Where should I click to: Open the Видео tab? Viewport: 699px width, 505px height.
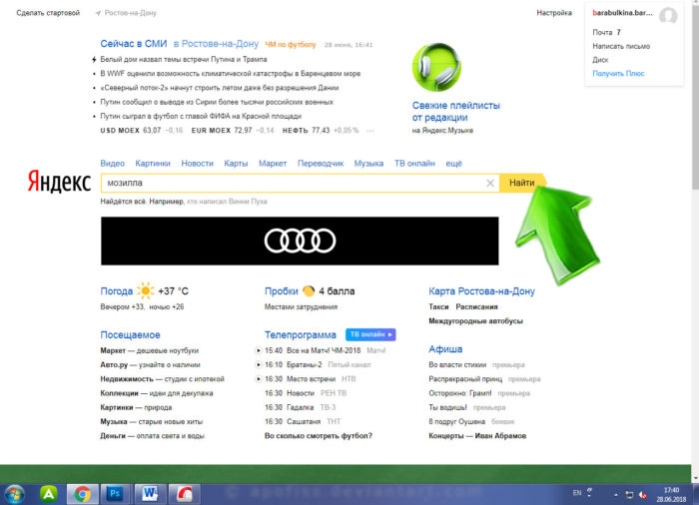click(112, 164)
